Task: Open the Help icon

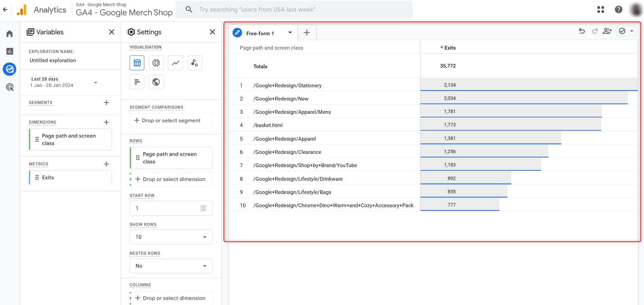Action: (619, 10)
